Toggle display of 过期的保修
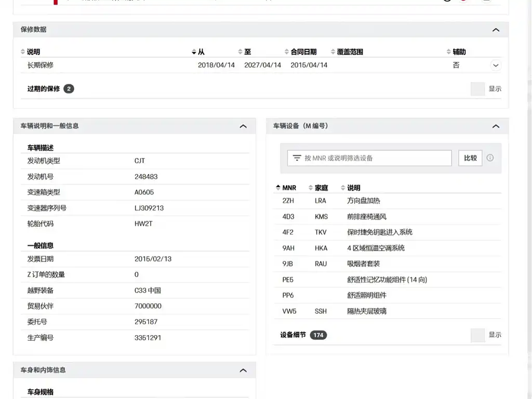Viewport: 532px width, 399px height. point(477,89)
